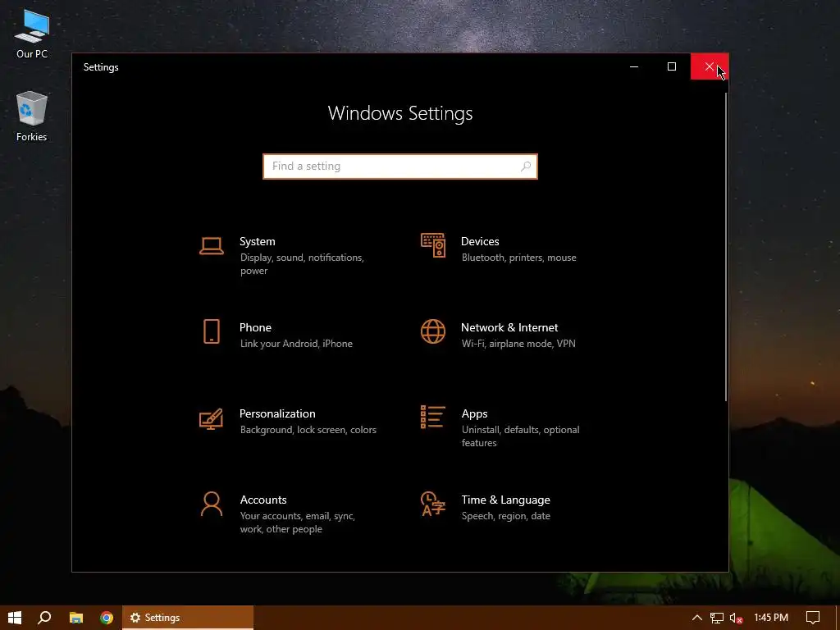Select the Forkies recycle bin icon
The width and height of the screenshot is (840, 630).
[x=32, y=116]
